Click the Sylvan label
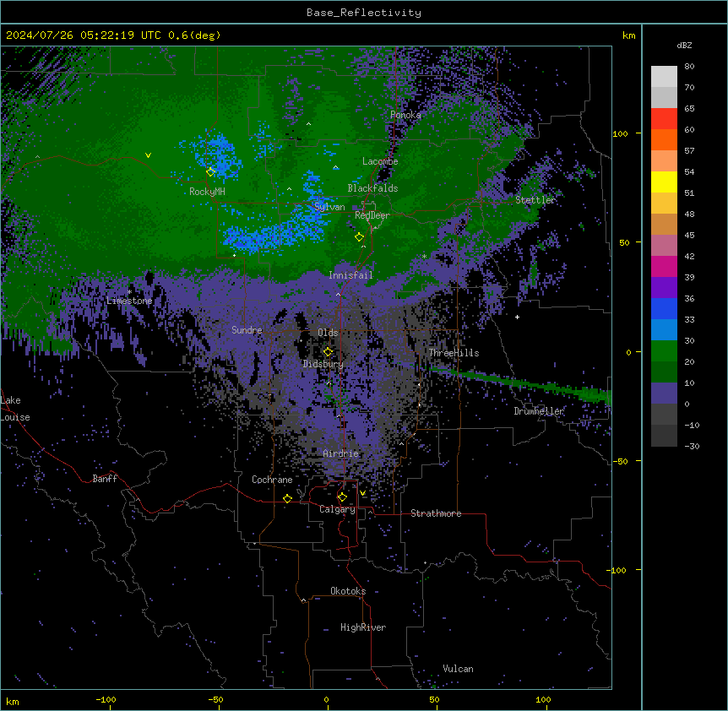The height and width of the screenshot is (711, 728). [329, 207]
